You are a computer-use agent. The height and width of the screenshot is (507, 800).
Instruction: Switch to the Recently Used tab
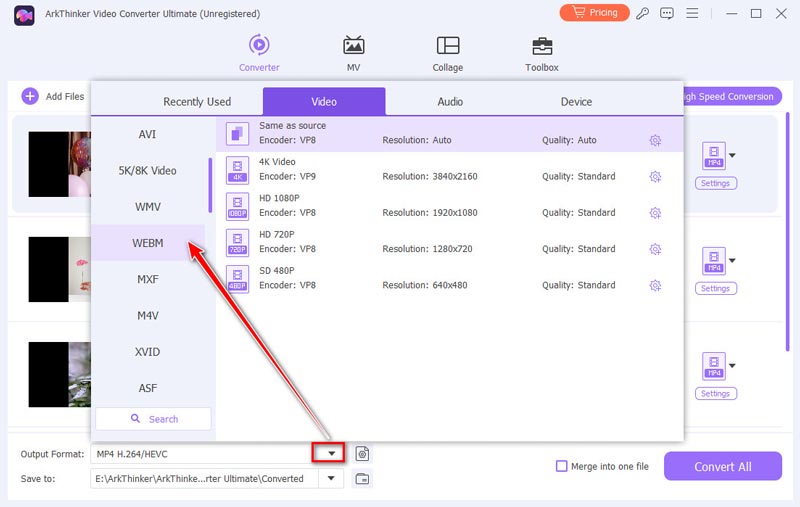pos(197,102)
